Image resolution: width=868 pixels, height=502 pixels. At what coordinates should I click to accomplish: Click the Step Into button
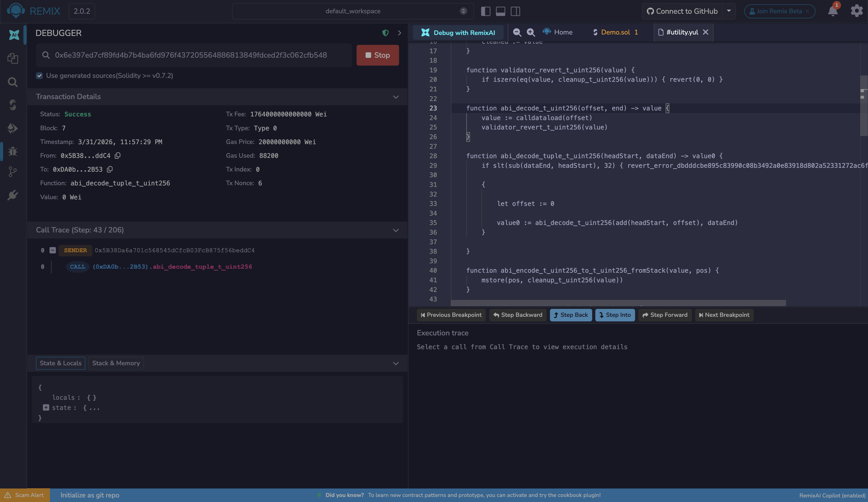pos(615,315)
